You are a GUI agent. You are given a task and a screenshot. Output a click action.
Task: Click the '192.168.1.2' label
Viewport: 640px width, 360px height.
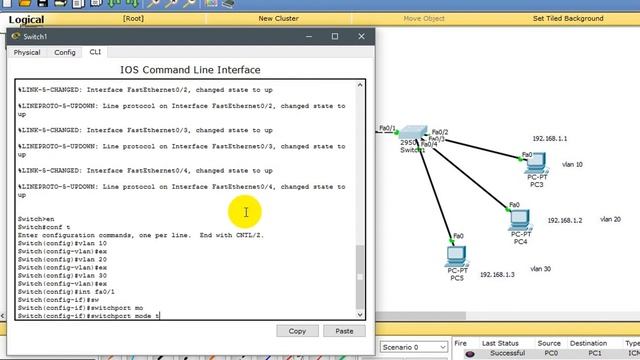(x=564, y=220)
